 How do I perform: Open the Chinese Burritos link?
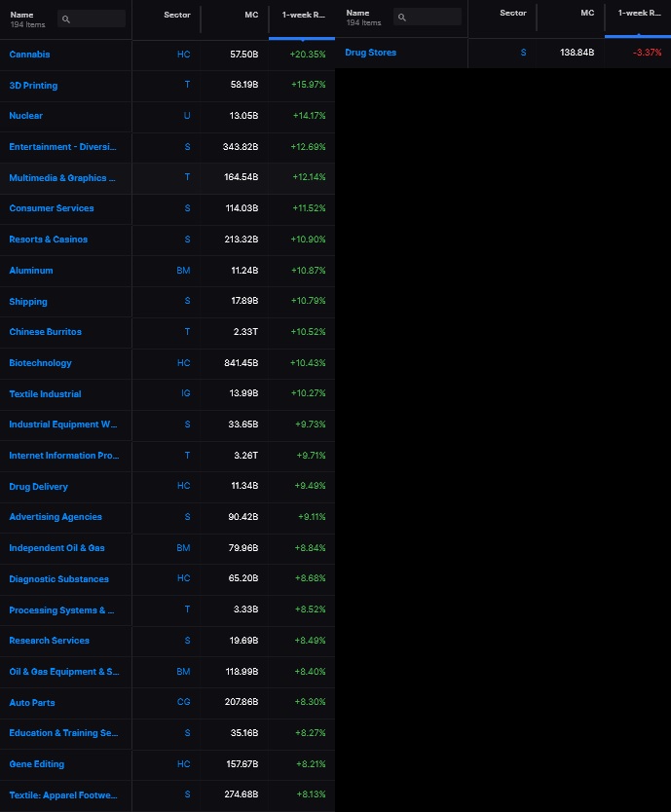[x=45, y=331]
